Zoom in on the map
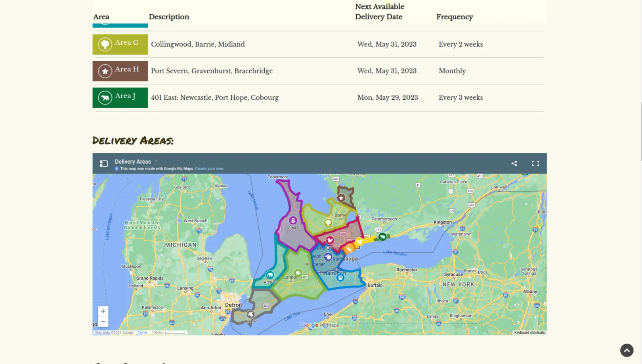642x364 pixels. pos(103,311)
